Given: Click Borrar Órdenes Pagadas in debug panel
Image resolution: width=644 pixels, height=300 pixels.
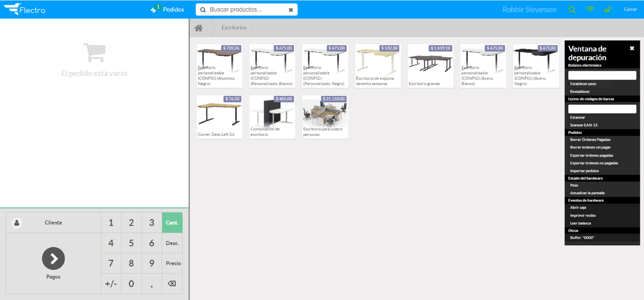Looking at the screenshot, I should point(590,140).
